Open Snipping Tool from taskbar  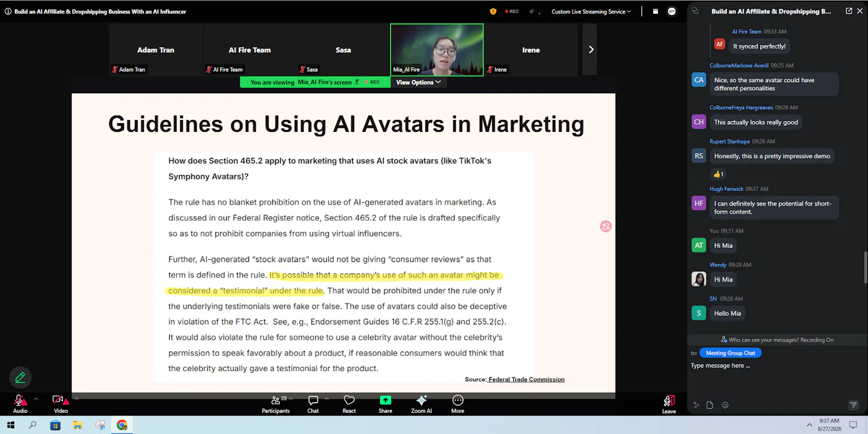click(100, 425)
